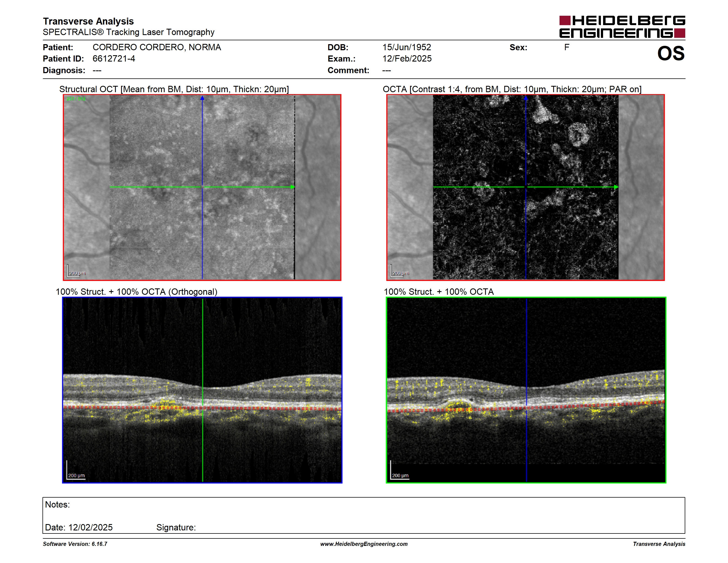Click the OCTA Contrast 1:4 image caption
Viewport: 728px width, 563px height.
(512, 89)
